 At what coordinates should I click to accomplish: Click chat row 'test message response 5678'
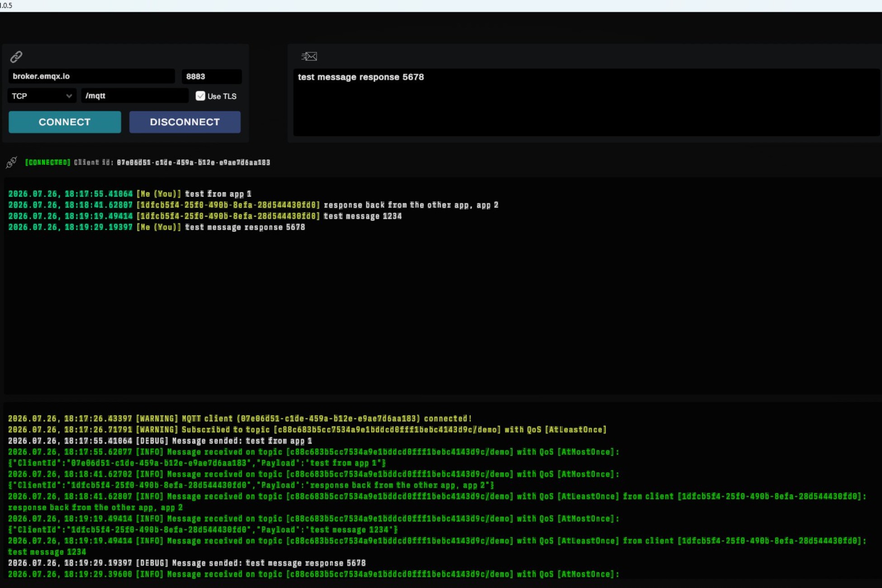click(x=156, y=228)
